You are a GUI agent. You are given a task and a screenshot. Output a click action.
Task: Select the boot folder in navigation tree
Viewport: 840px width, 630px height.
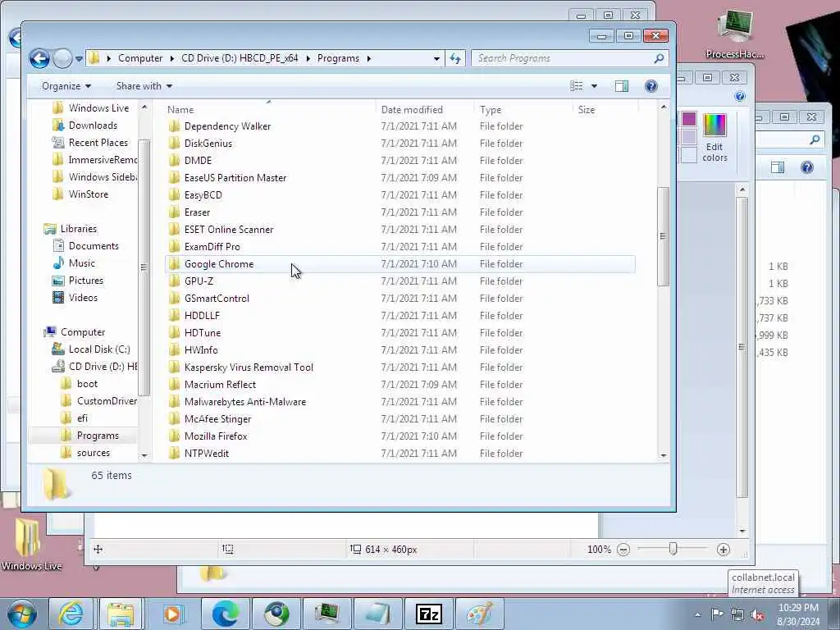[87, 384]
